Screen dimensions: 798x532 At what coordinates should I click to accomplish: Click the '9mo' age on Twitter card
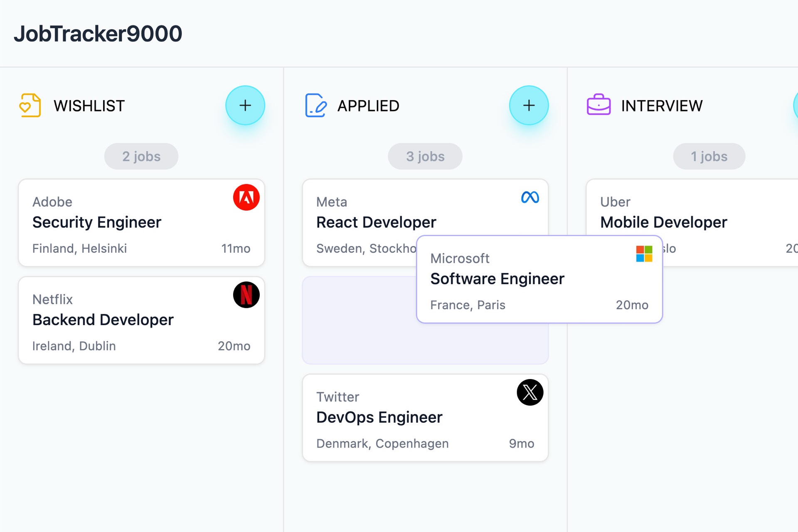tap(522, 443)
